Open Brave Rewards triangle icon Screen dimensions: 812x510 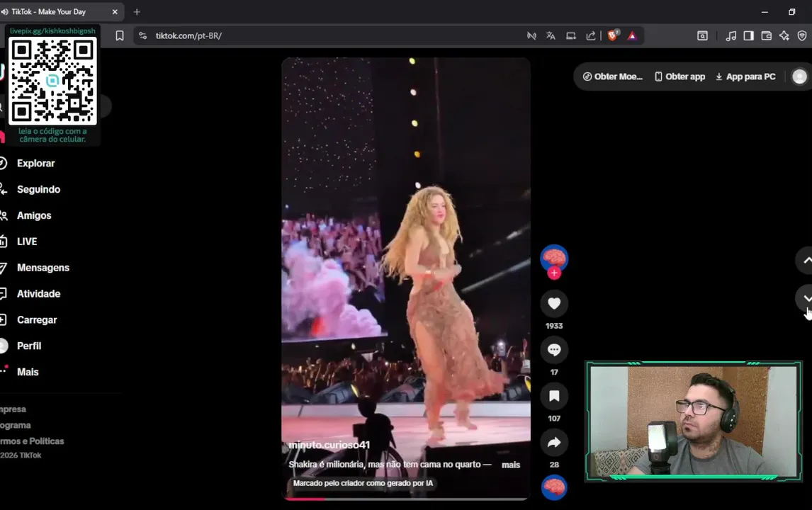pyautogui.click(x=632, y=35)
